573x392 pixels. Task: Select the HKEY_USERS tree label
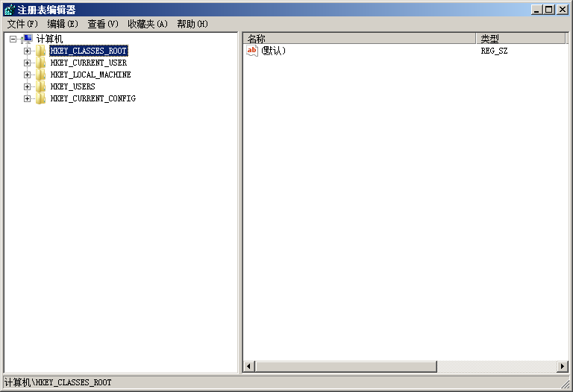(72, 86)
